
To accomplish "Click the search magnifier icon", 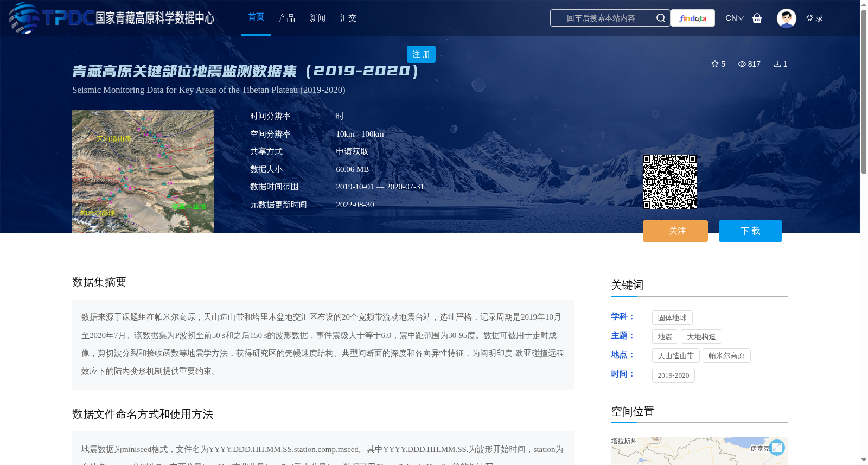I will coord(661,18).
